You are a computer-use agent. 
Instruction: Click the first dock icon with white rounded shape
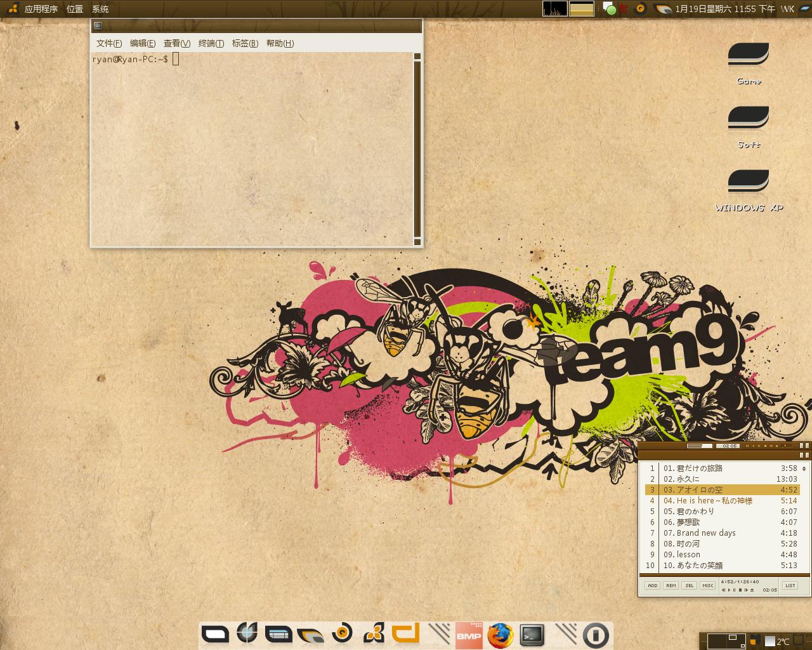tap(215, 633)
